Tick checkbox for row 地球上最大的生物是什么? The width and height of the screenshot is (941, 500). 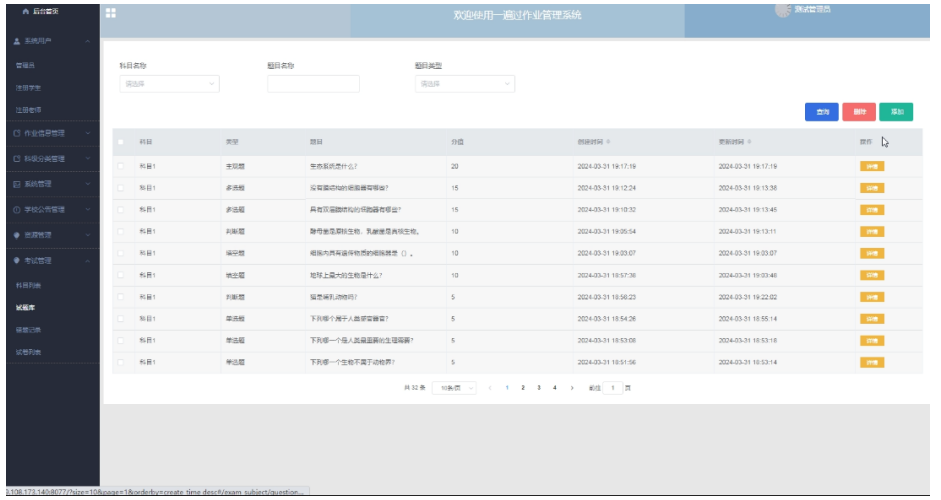[x=121, y=276]
